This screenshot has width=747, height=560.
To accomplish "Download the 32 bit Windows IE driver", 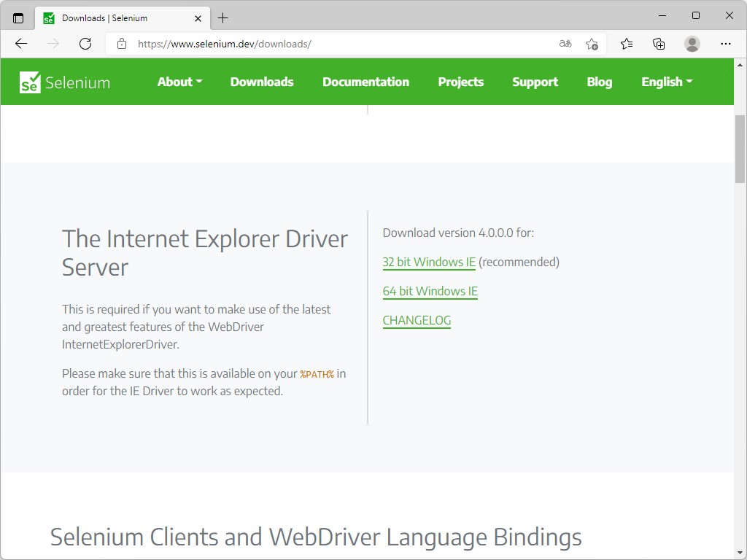I will pyautogui.click(x=428, y=262).
